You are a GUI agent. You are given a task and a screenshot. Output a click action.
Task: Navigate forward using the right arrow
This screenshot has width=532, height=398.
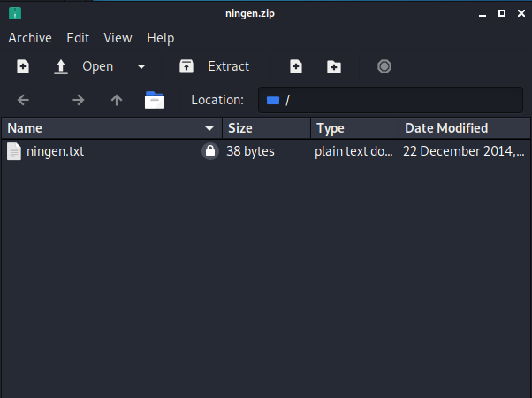tap(78, 100)
